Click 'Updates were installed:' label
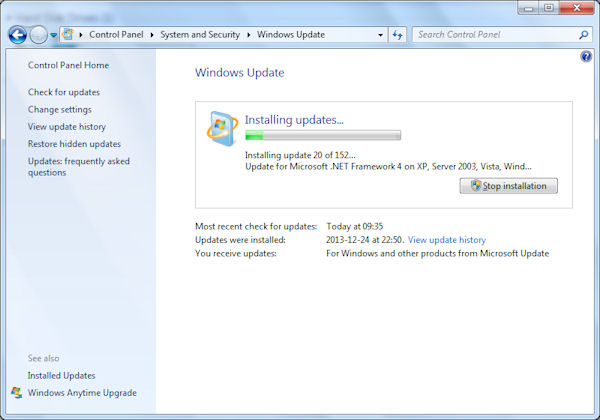Viewport: 600px width, 420px height. pyautogui.click(x=240, y=240)
